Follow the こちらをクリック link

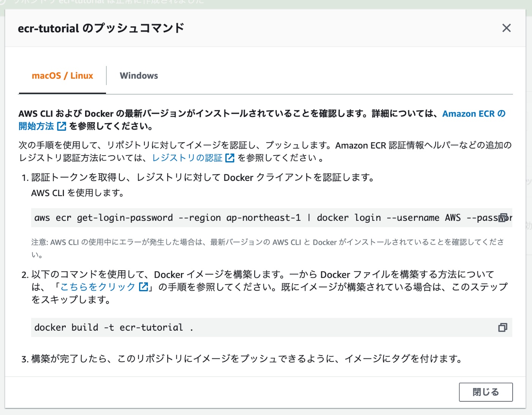98,287
